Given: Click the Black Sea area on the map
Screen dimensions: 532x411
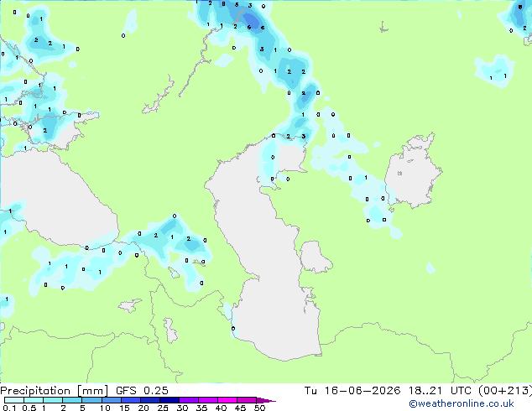Looking at the screenshot, I should click(x=58, y=200).
